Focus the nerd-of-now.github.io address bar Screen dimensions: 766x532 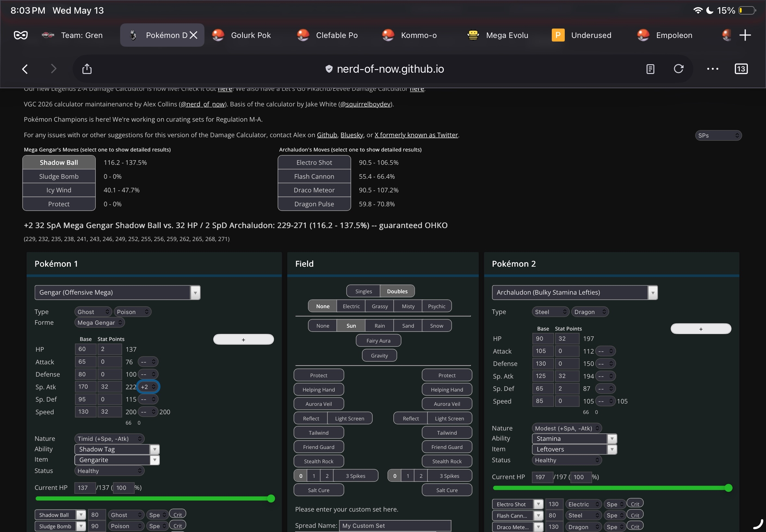point(390,69)
